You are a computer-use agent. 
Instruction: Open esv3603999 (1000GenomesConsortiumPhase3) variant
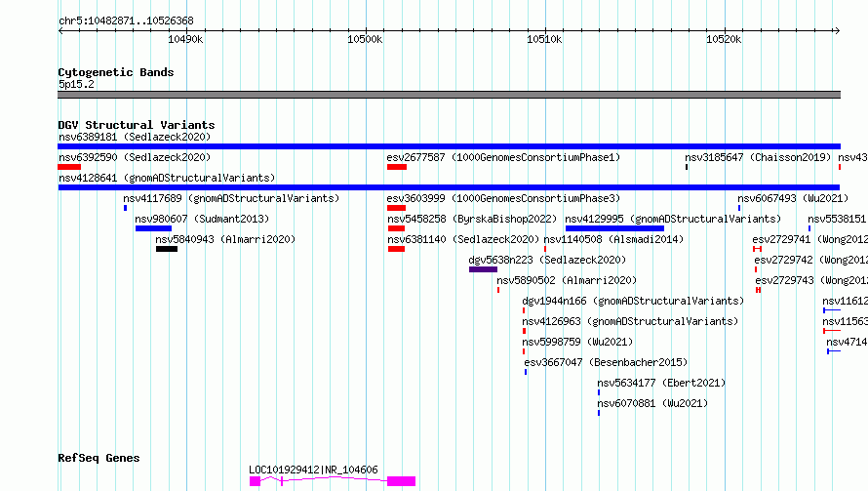pos(503,198)
